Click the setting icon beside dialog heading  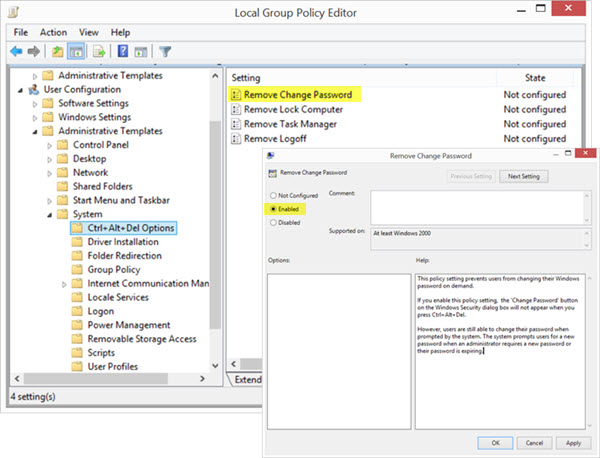pyautogui.click(x=272, y=173)
